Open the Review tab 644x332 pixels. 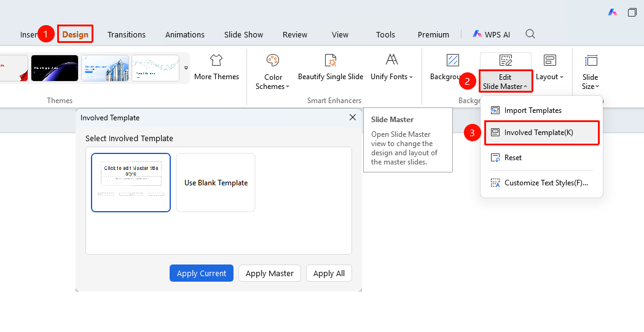[x=295, y=34]
